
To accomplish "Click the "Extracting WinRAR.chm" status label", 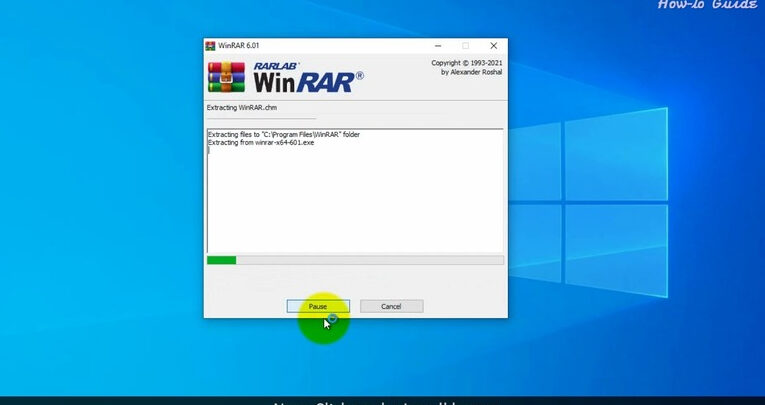I will (243, 107).
